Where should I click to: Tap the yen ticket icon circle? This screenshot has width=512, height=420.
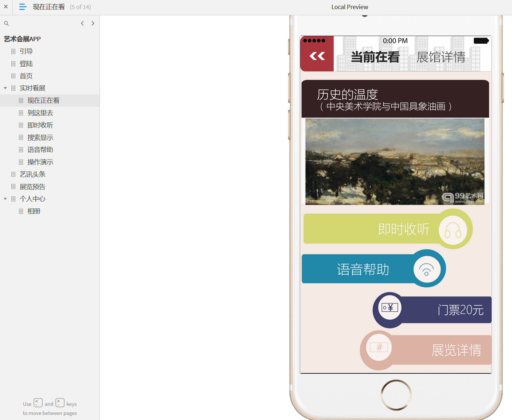390,308
